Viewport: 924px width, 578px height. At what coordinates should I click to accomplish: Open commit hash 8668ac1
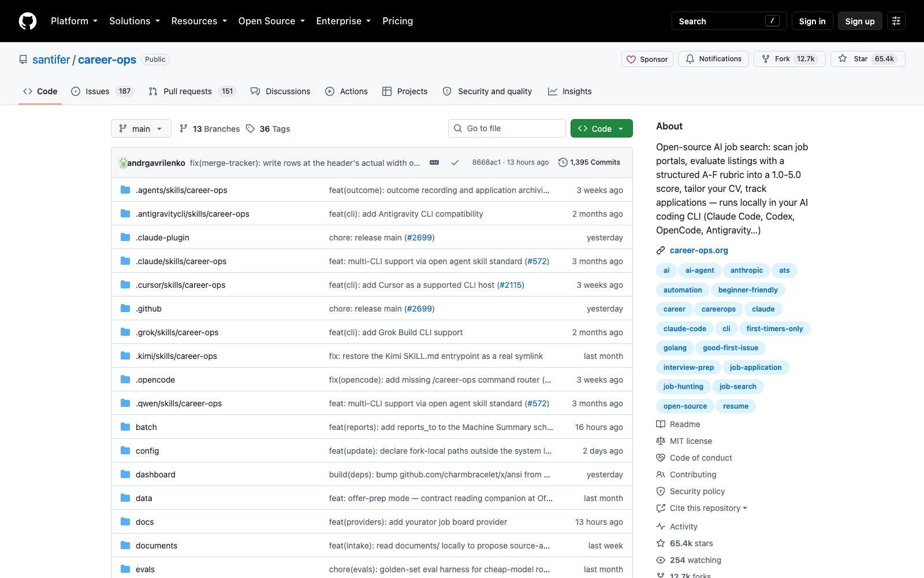486,162
